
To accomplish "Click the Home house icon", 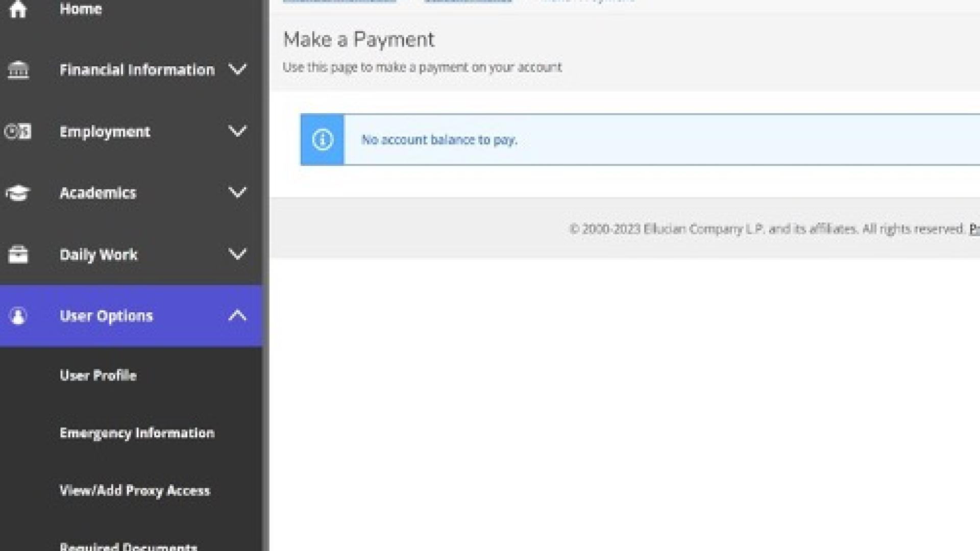I will coord(18,9).
